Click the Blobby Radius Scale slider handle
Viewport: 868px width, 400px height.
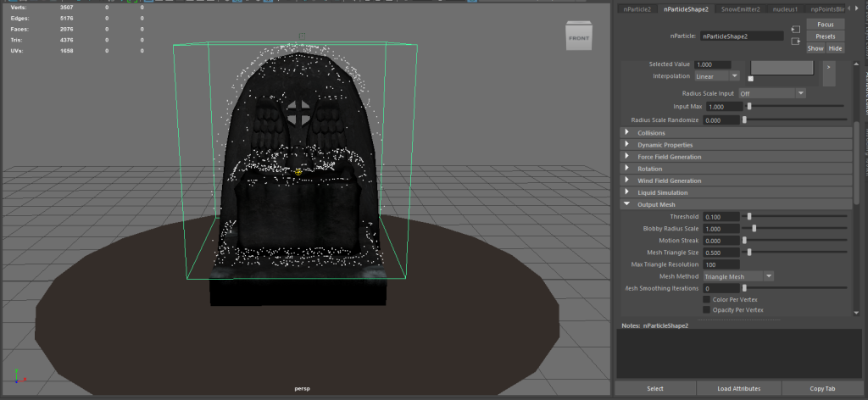(x=754, y=229)
